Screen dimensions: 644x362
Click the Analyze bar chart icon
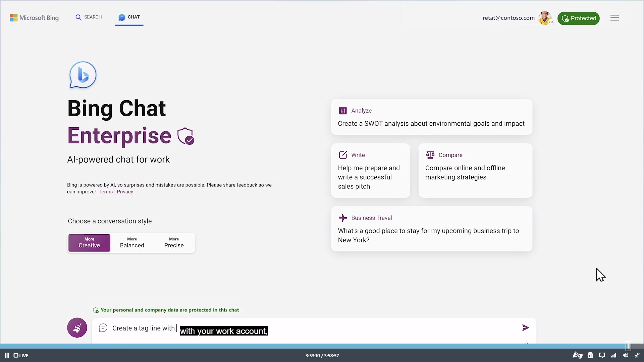click(343, 110)
